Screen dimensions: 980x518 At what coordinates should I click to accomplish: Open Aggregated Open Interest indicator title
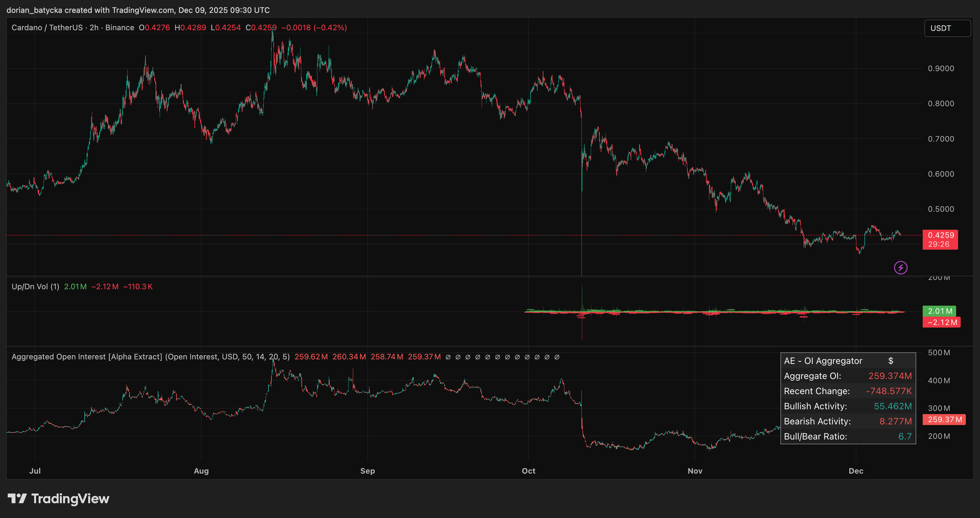(x=87, y=357)
